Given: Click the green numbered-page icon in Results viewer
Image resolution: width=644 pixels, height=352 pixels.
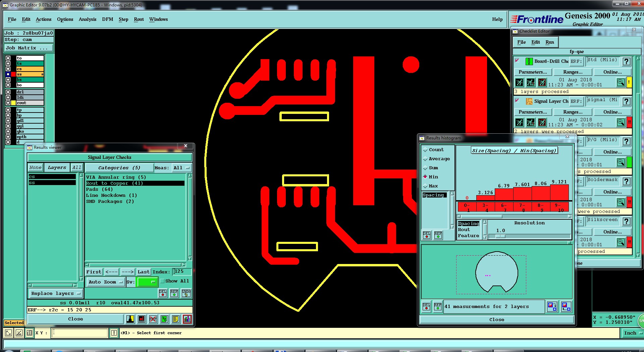Looking at the screenshot, I should pyautogui.click(x=164, y=319).
